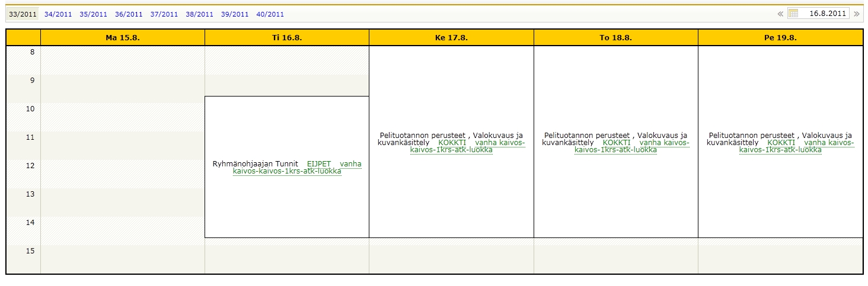Open EIJPET teacher link on Tuesday
868x286 pixels.
(x=319, y=164)
